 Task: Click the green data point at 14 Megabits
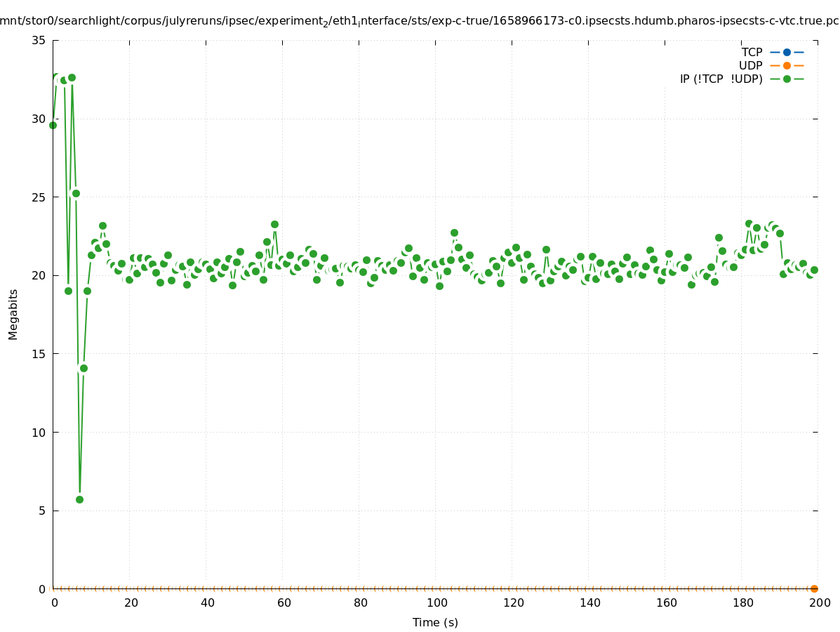[84, 368]
